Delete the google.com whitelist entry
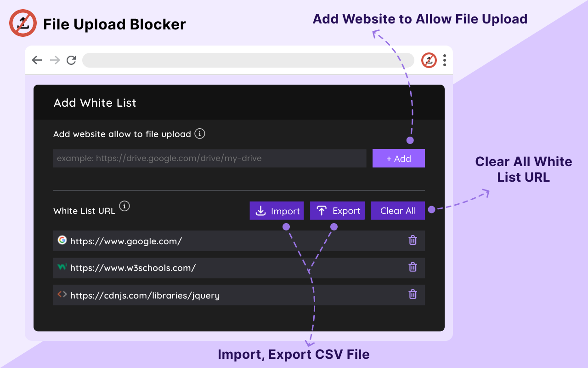Viewport: 588px width, 368px height. click(x=413, y=240)
